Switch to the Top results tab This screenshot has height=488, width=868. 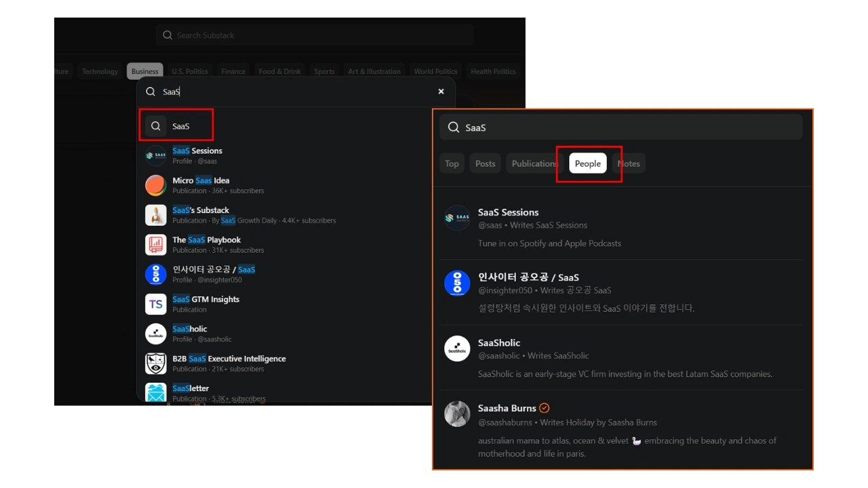point(452,163)
